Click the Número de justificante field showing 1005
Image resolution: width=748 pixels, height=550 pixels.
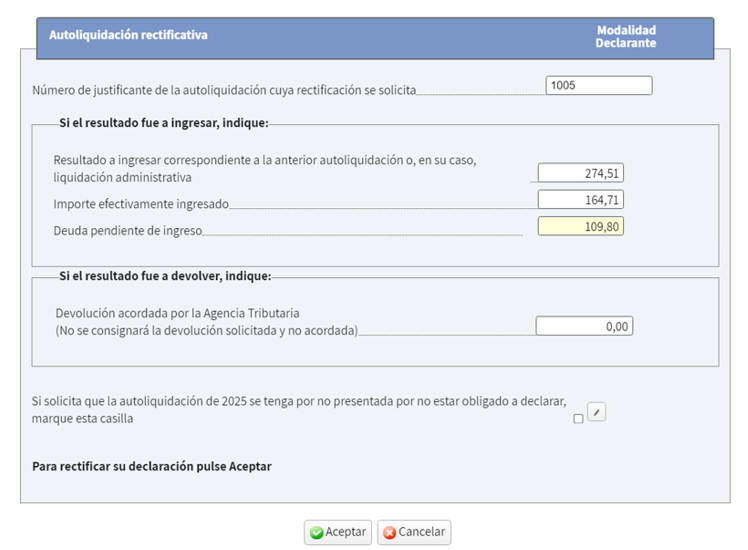click(x=599, y=86)
